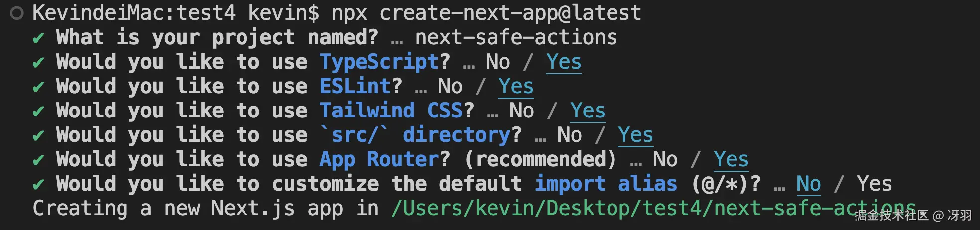Click the (recommended) label text

(x=540, y=160)
